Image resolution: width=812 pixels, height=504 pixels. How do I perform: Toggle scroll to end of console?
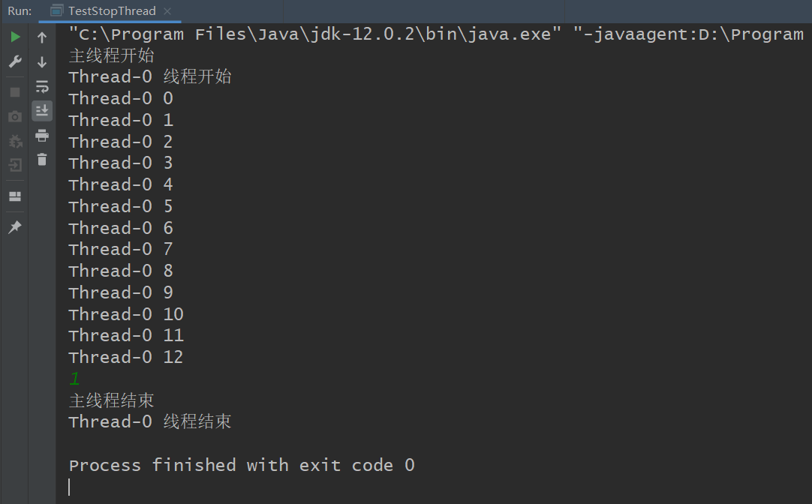point(42,111)
